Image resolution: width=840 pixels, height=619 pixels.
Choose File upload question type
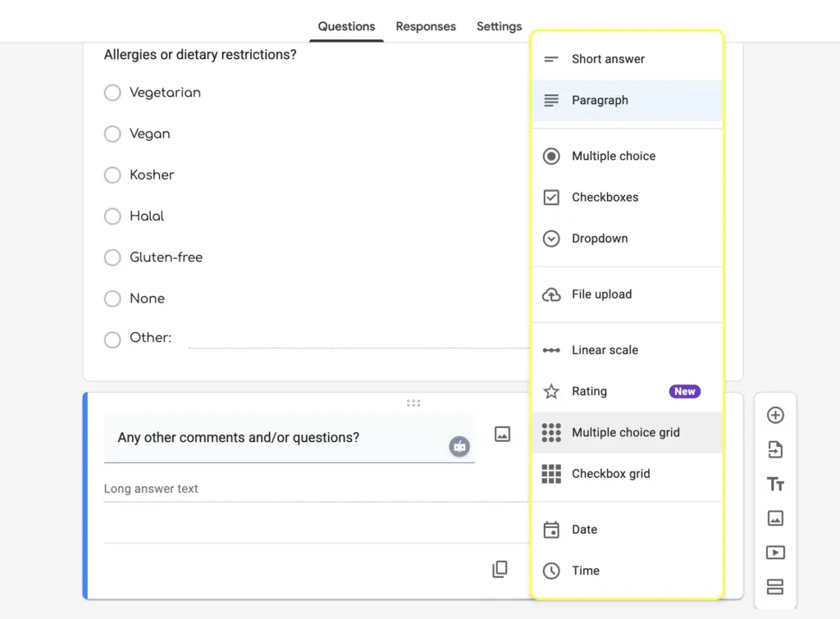coord(601,294)
